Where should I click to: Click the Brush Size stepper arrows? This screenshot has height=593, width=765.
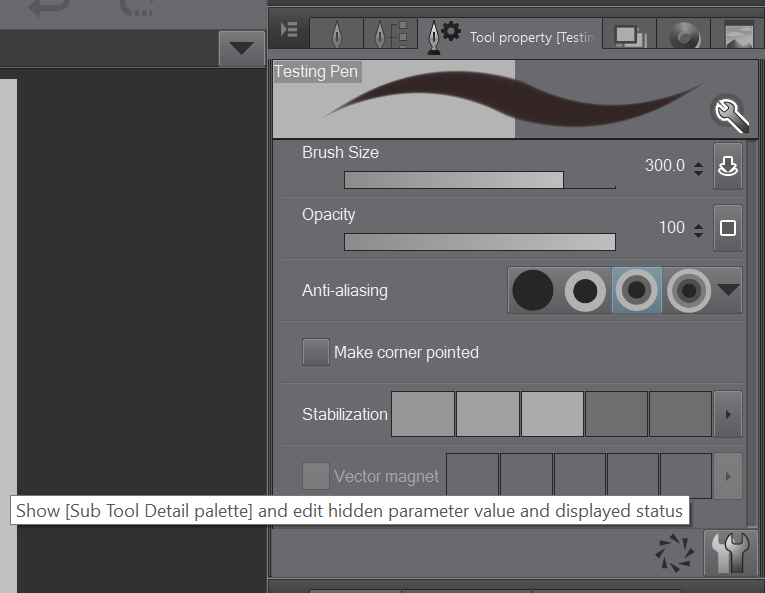698,168
